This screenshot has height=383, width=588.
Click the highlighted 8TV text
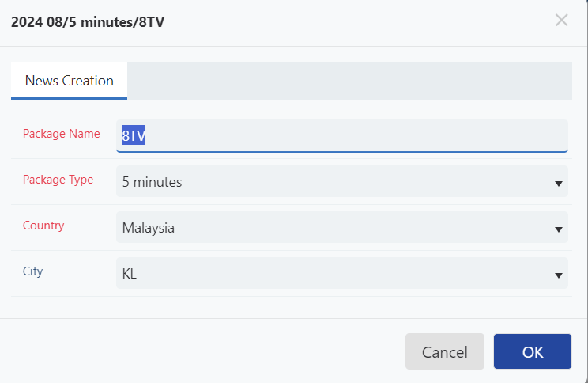click(x=134, y=135)
